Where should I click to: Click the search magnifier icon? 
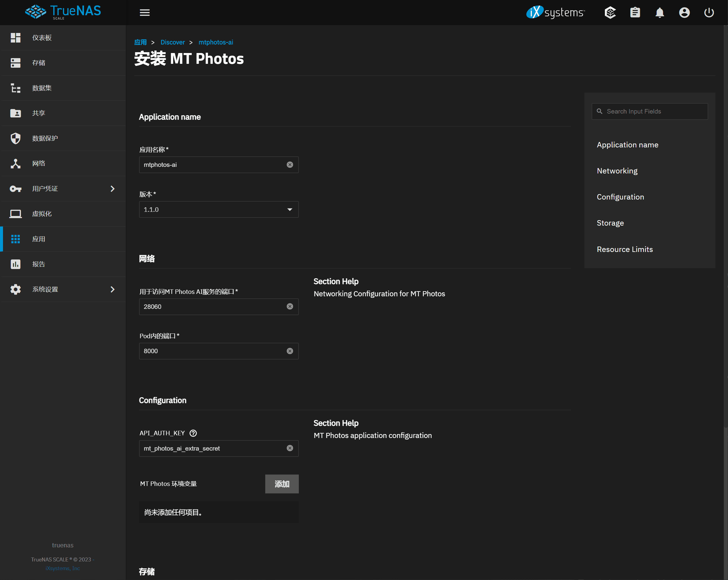[599, 111]
